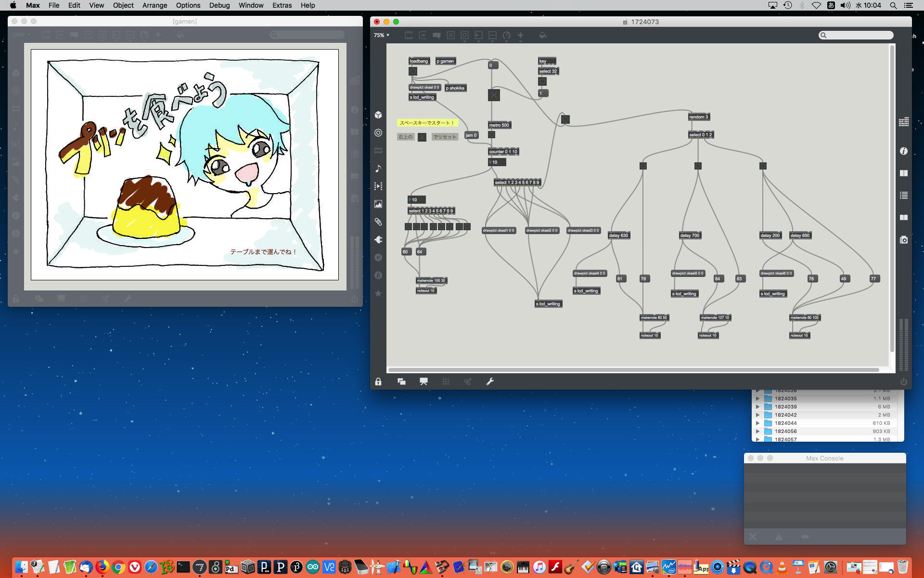Open the Calendar grid icon in the right sidebar
Viewport: 924px width, 578px height.
tap(903, 122)
